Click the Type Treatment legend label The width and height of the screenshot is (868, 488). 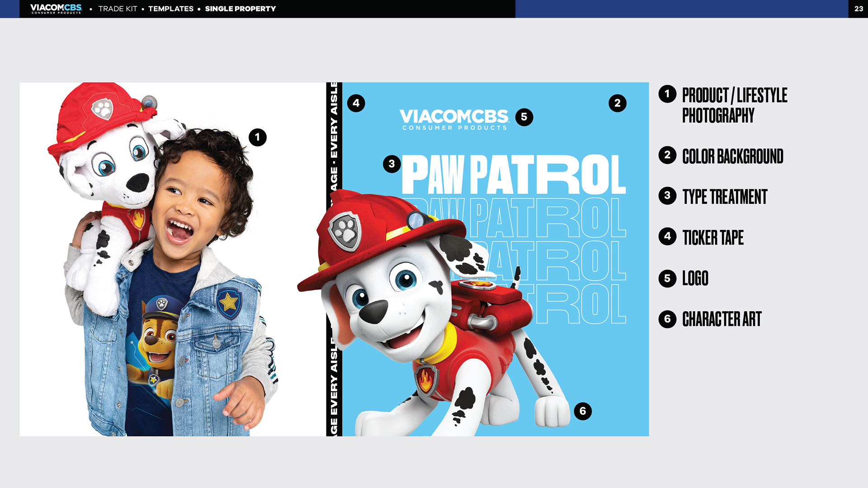click(725, 197)
